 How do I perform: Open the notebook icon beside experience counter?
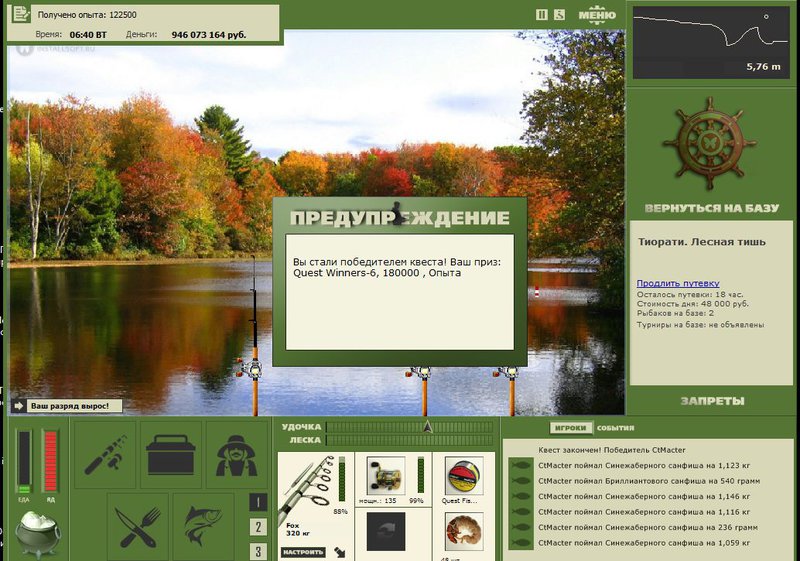tap(21, 14)
